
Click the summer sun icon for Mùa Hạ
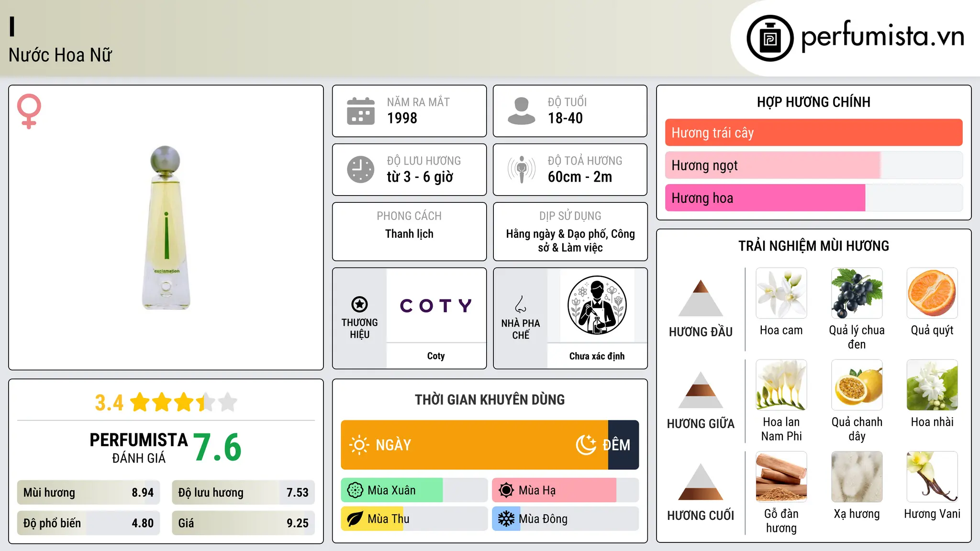(x=506, y=490)
